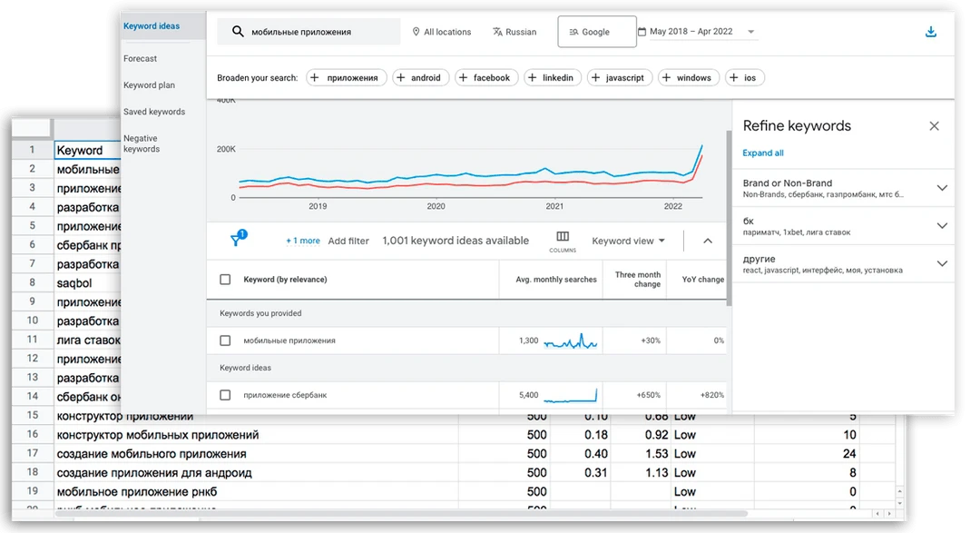This screenshot has width=980, height=533.
Task: Click the translate icon next to Russian
Action: click(x=495, y=31)
